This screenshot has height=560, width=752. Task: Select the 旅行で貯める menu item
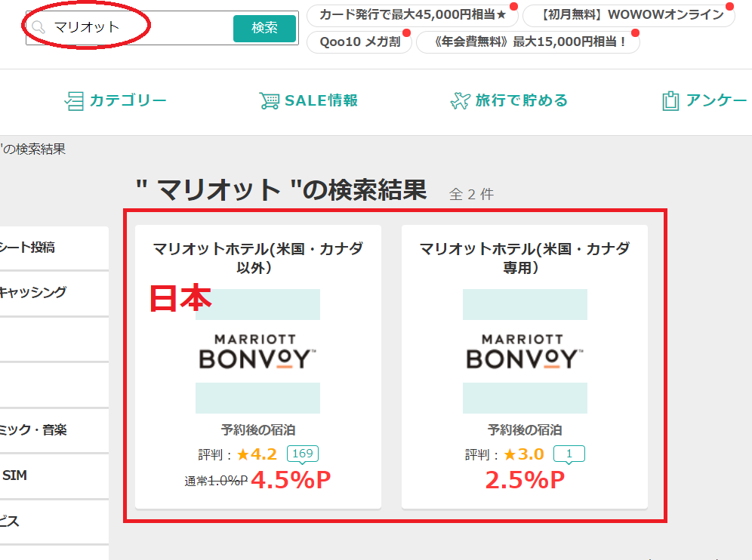coord(521,101)
